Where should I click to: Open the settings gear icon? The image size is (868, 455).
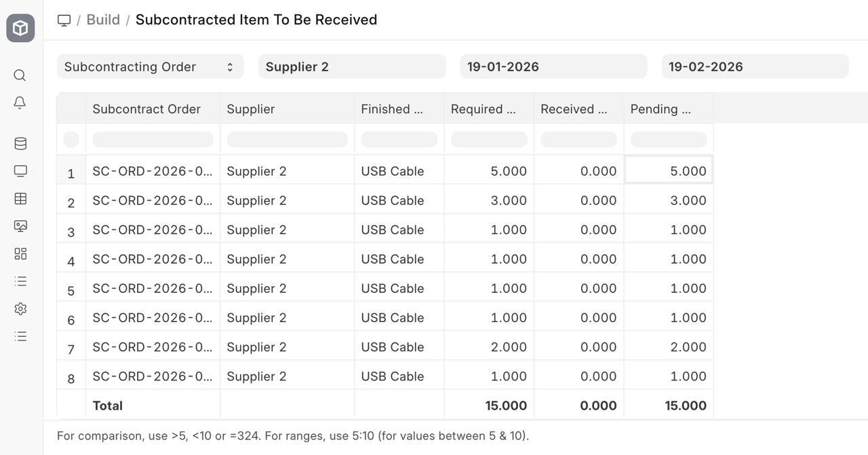coord(20,309)
